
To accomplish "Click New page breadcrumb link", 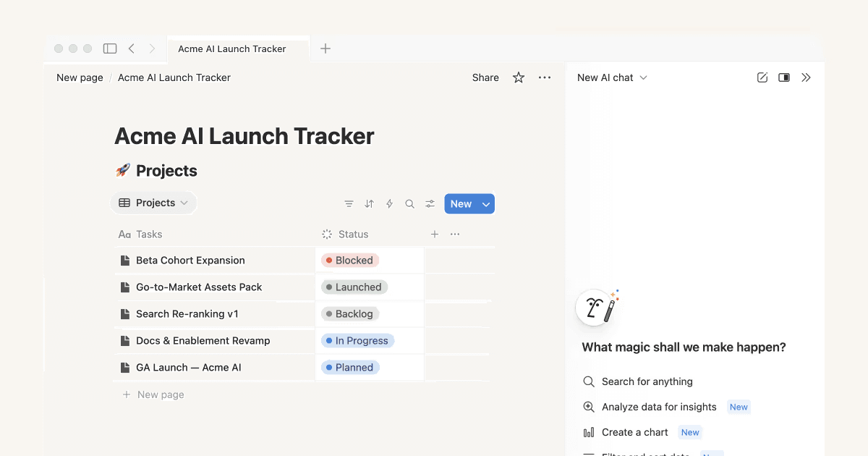I will tap(80, 77).
